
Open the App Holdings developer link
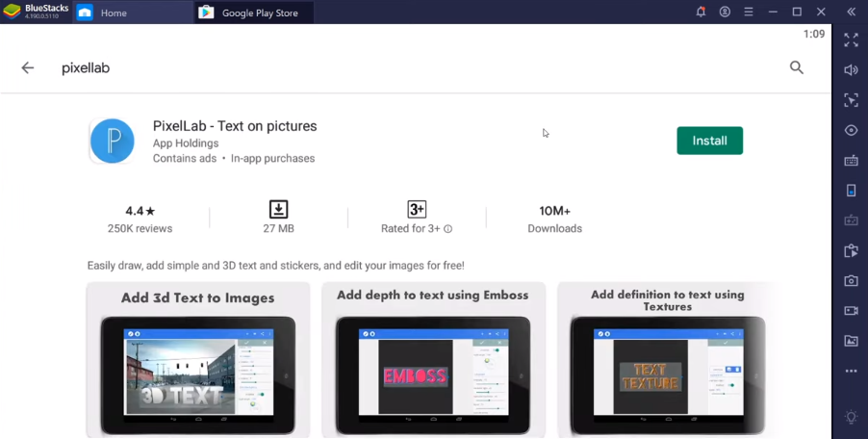tap(186, 142)
